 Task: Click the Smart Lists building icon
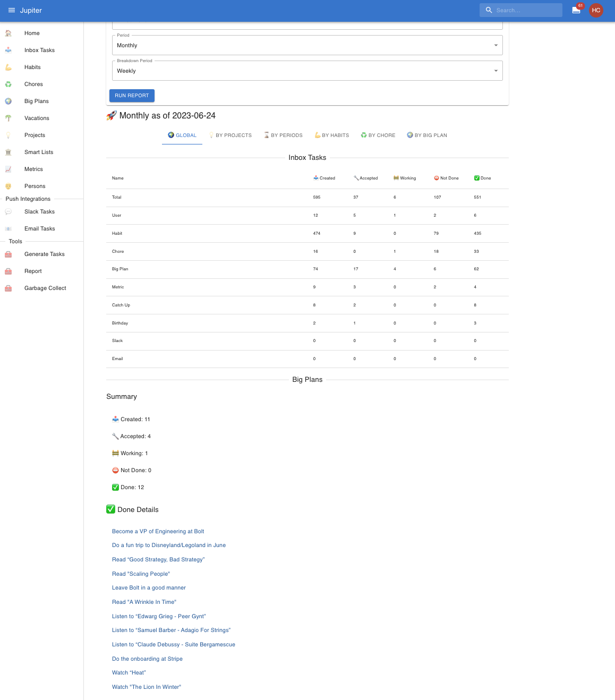[8, 152]
